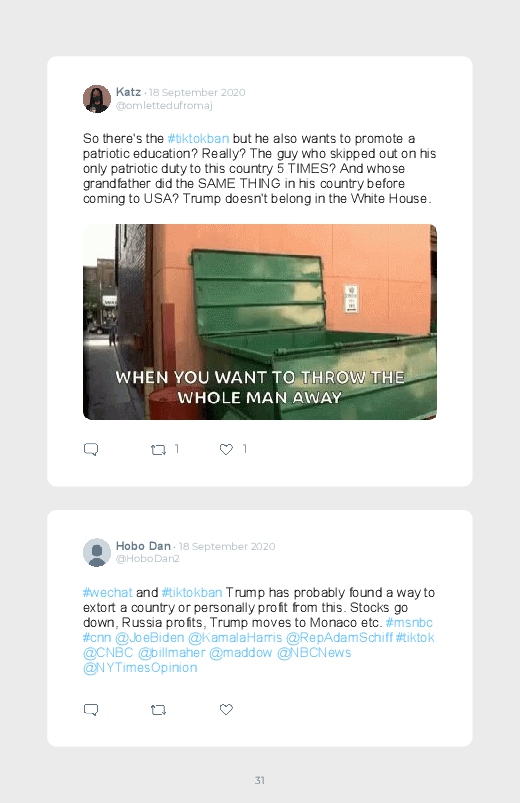The width and height of the screenshot is (520, 803).
Task: Click the reply icon on Hobo Dan's tweet
Action: [x=91, y=709]
